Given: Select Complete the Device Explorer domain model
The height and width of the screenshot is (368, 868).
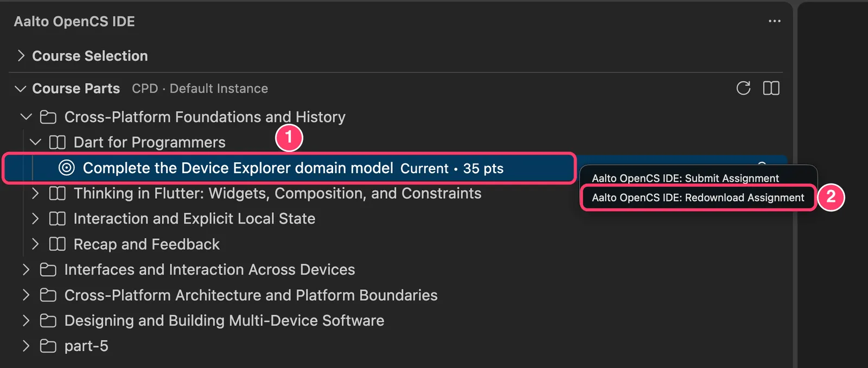Looking at the screenshot, I should pos(238,168).
